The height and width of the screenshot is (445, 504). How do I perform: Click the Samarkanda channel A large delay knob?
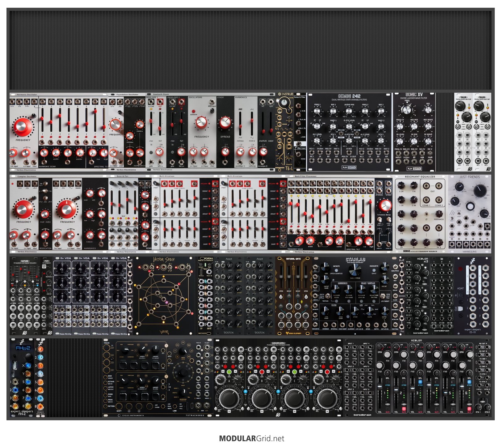(229, 398)
